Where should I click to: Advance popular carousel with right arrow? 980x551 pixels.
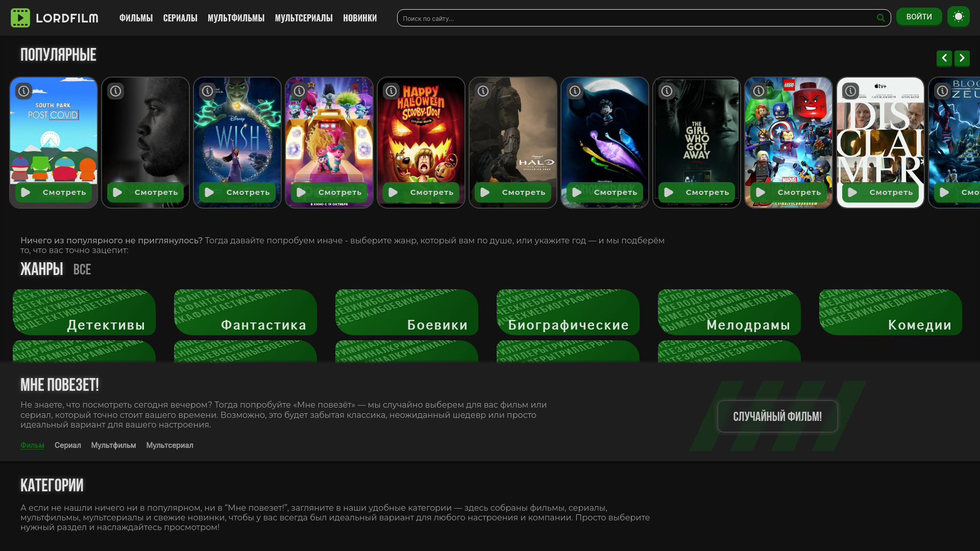(962, 58)
